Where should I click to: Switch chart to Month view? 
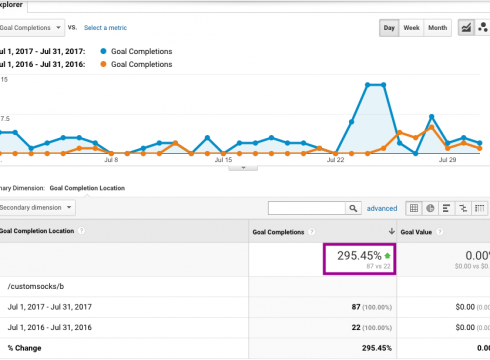[437, 28]
